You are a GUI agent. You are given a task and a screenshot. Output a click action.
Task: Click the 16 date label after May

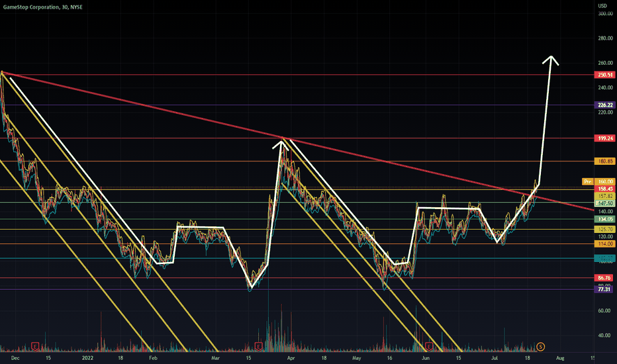pos(389,358)
